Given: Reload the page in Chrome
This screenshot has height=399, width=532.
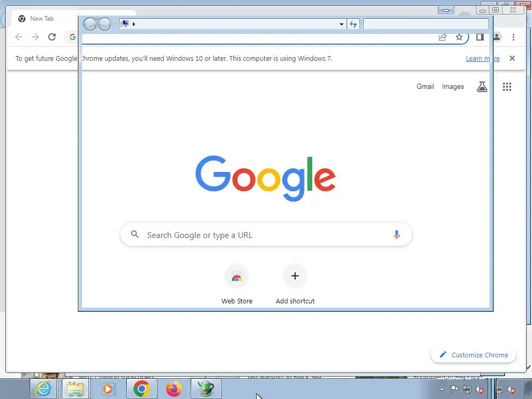Looking at the screenshot, I should [x=52, y=37].
